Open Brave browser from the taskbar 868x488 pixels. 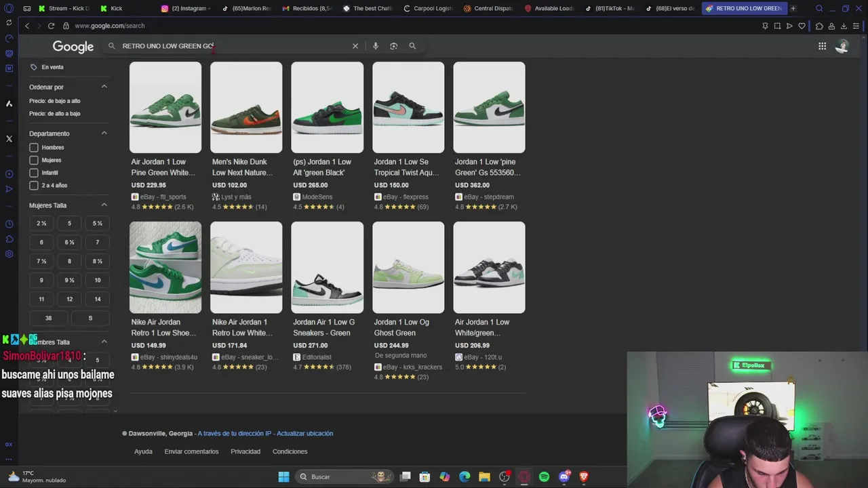[x=584, y=476]
